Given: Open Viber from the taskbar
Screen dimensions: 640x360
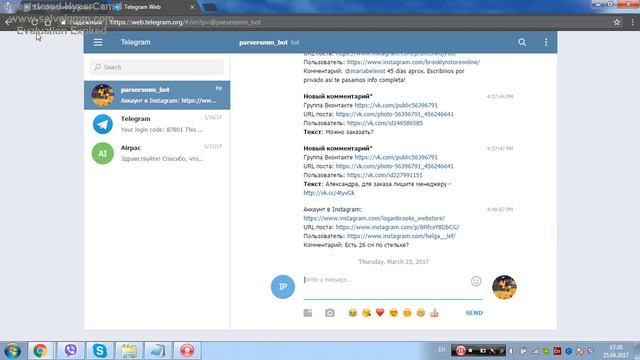Looking at the screenshot, I should (x=70, y=351).
